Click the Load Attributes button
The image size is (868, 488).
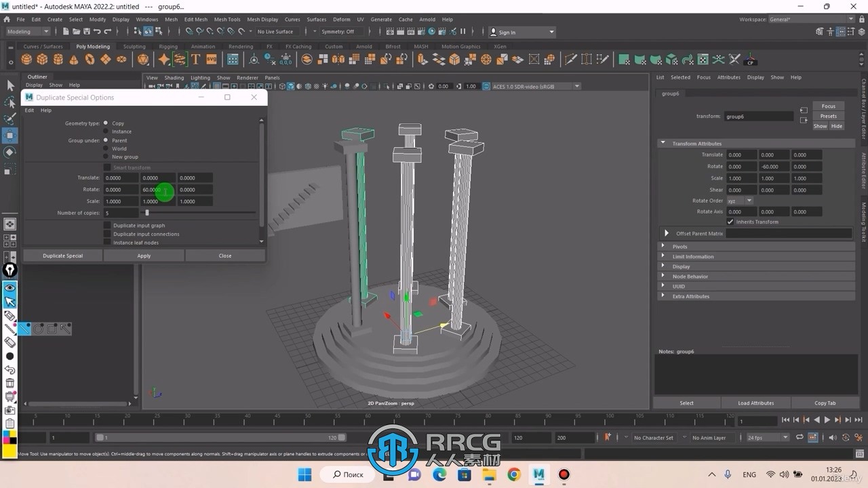coord(756,403)
